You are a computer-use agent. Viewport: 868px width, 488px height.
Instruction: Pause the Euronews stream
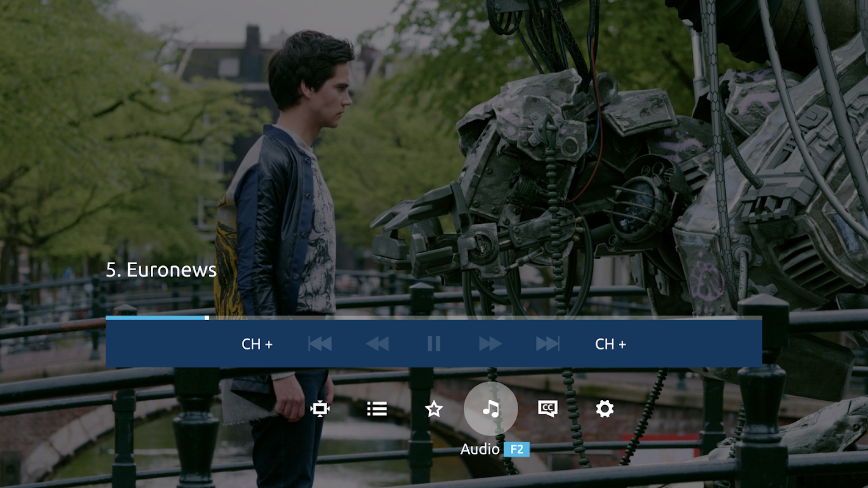point(434,344)
